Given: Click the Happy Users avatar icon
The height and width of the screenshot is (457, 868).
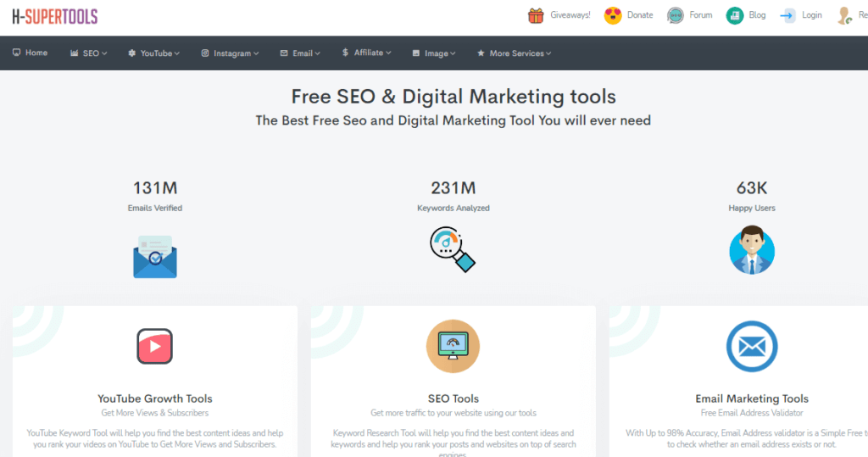Looking at the screenshot, I should [752, 249].
